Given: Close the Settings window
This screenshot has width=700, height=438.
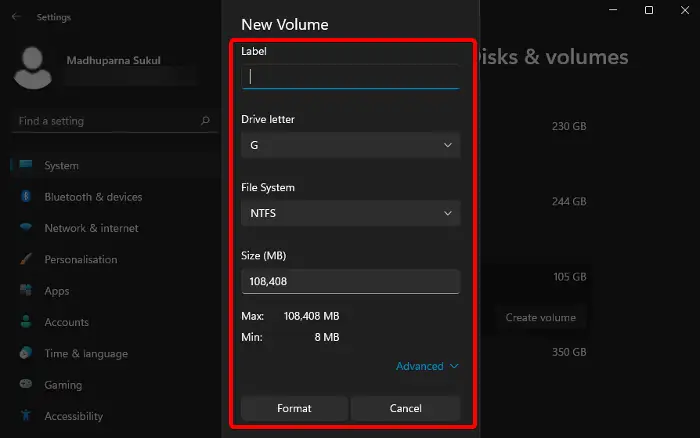Looking at the screenshot, I should click(x=685, y=10).
